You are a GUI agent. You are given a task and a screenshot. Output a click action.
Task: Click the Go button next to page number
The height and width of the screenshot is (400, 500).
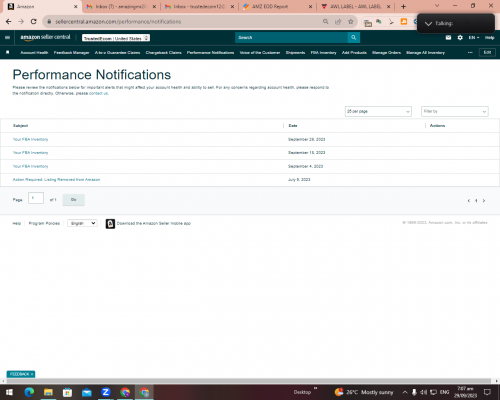[74, 200]
